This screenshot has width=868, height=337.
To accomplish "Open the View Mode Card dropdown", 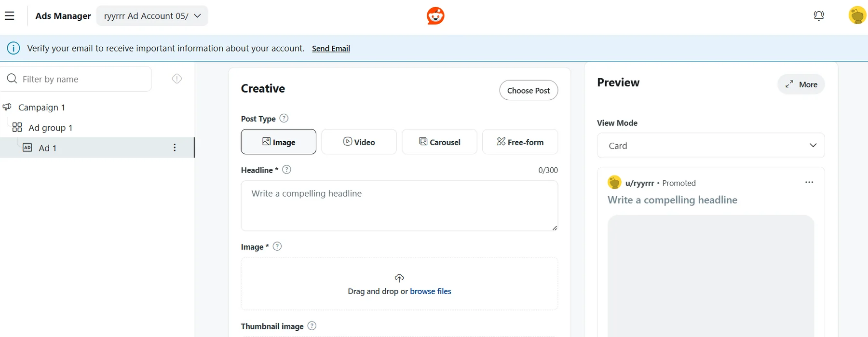I will [x=711, y=146].
